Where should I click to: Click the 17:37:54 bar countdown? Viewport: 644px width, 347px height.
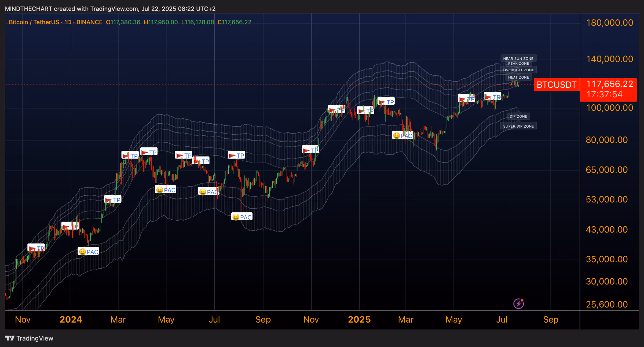click(x=604, y=94)
